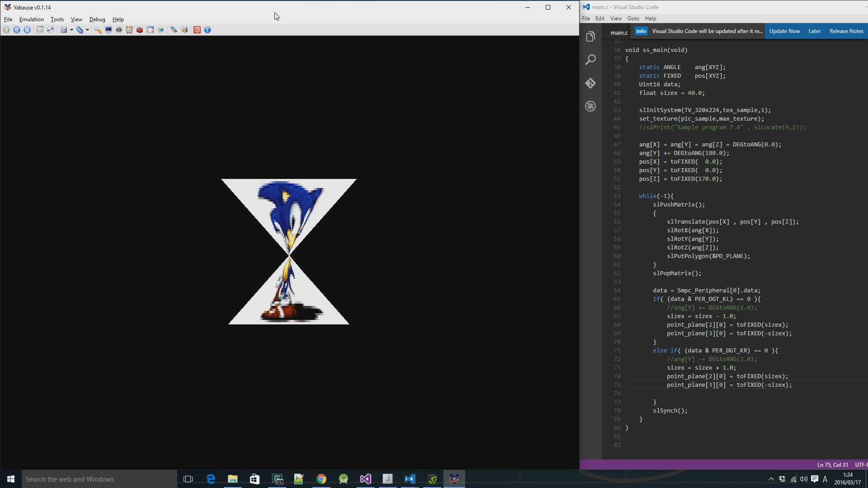Open ISO image icon in Yabause toolbar
This screenshot has width=868, height=488.
(40, 30)
